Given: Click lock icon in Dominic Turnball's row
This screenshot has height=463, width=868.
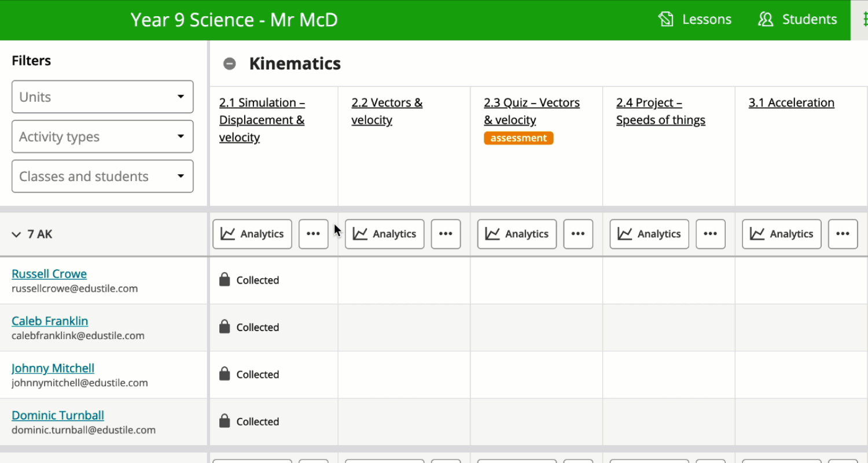Looking at the screenshot, I should pos(225,421).
